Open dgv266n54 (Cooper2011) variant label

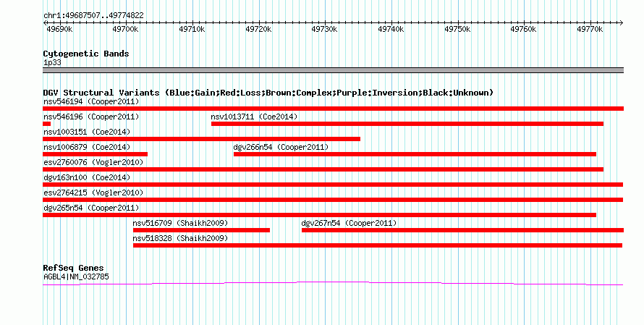(281, 147)
